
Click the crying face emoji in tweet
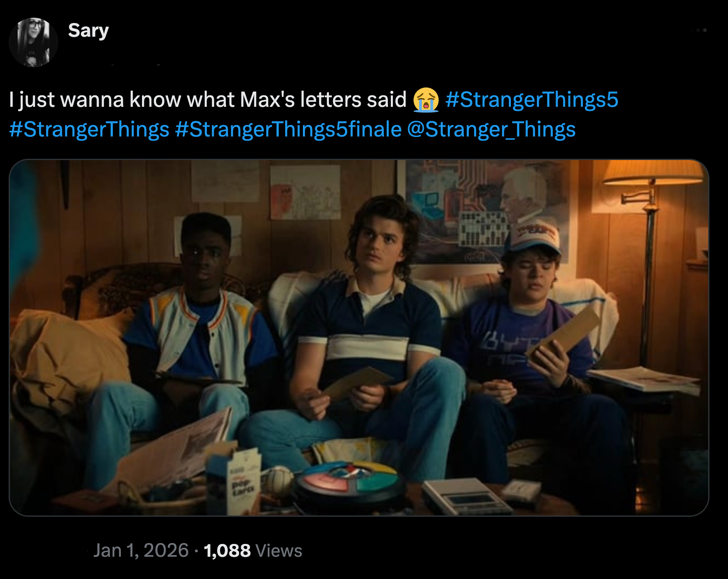[x=426, y=100]
